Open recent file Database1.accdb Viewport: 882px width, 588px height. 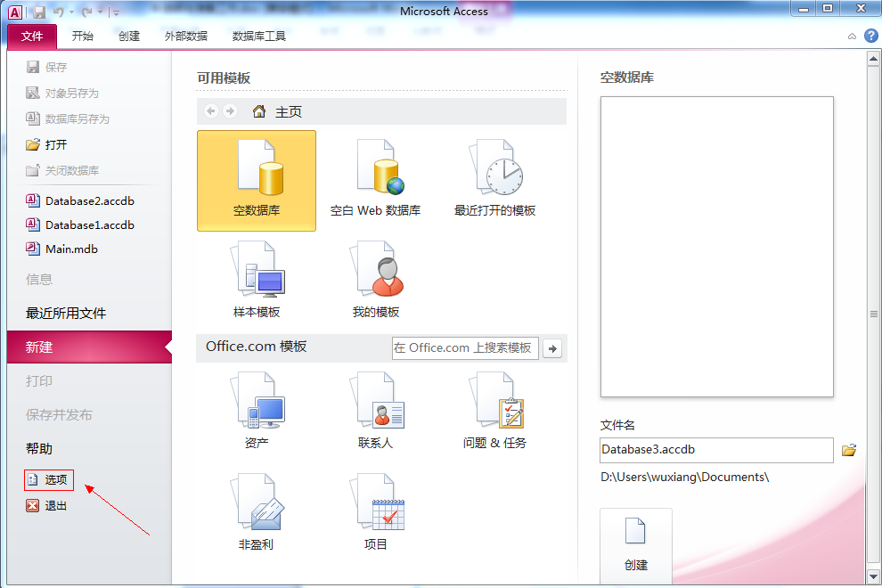(x=80, y=225)
